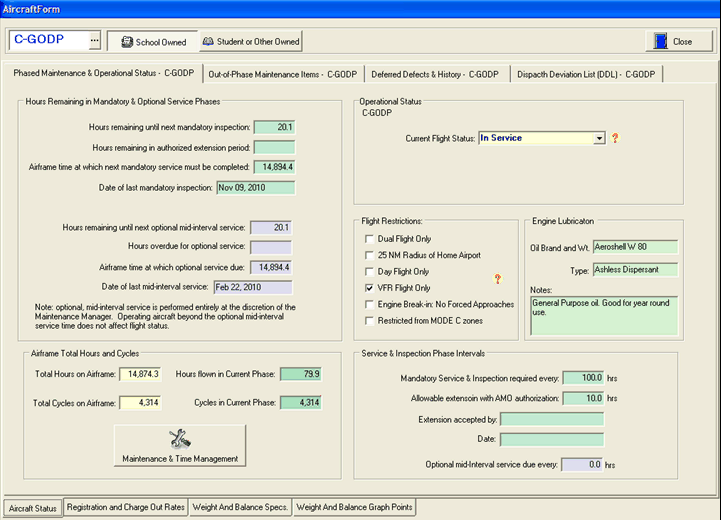
Task: Switch to Out-of-Phase Maintenance Items tab
Action: [282, 74]
